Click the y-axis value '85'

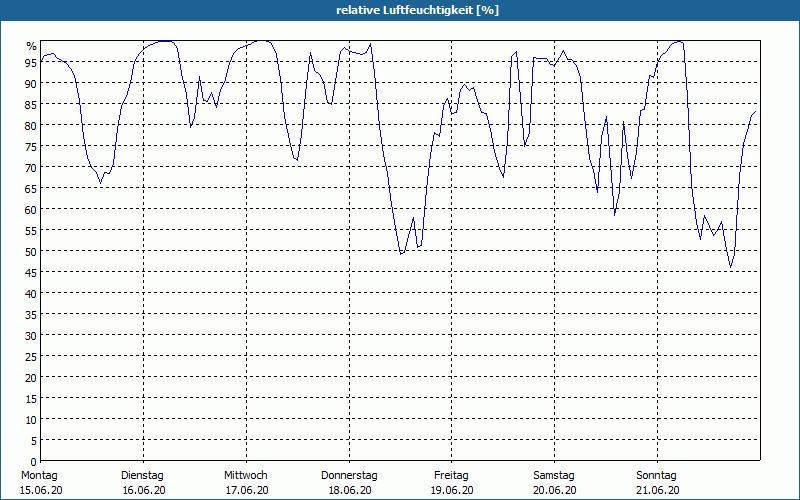31,105
